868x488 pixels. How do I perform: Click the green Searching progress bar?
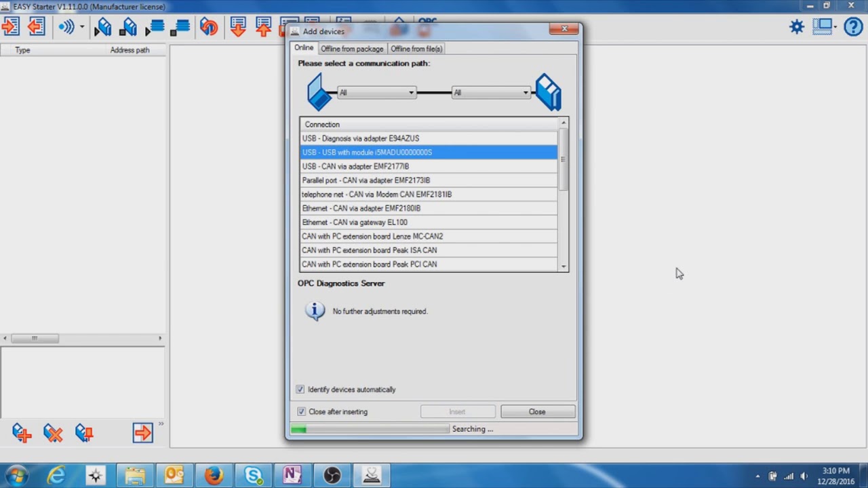[x=370, y=429]
